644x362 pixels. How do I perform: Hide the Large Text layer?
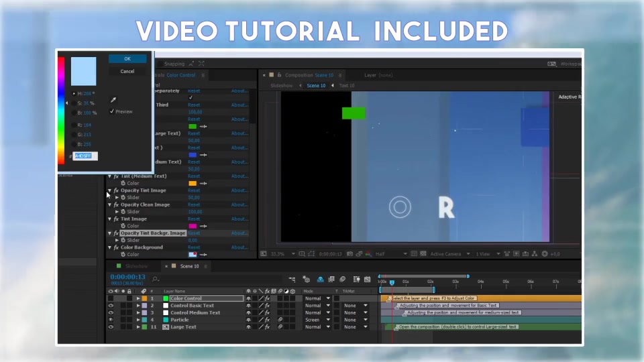click(111, 327)
